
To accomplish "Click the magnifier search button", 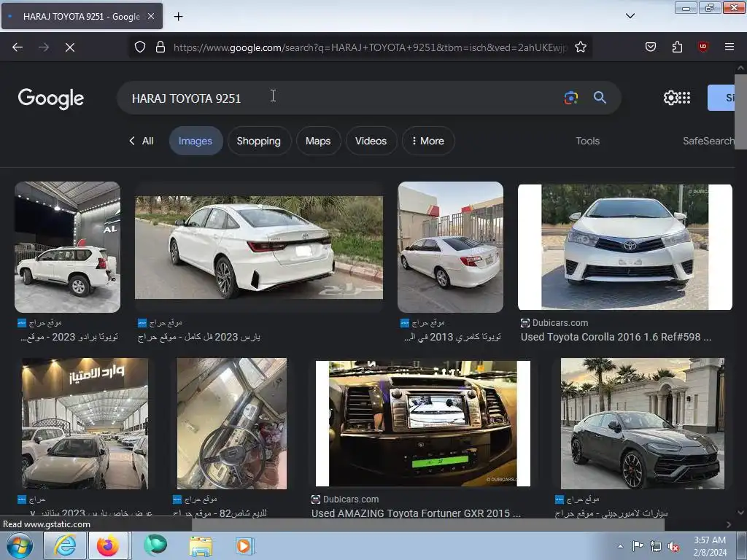I will [600, 98].
